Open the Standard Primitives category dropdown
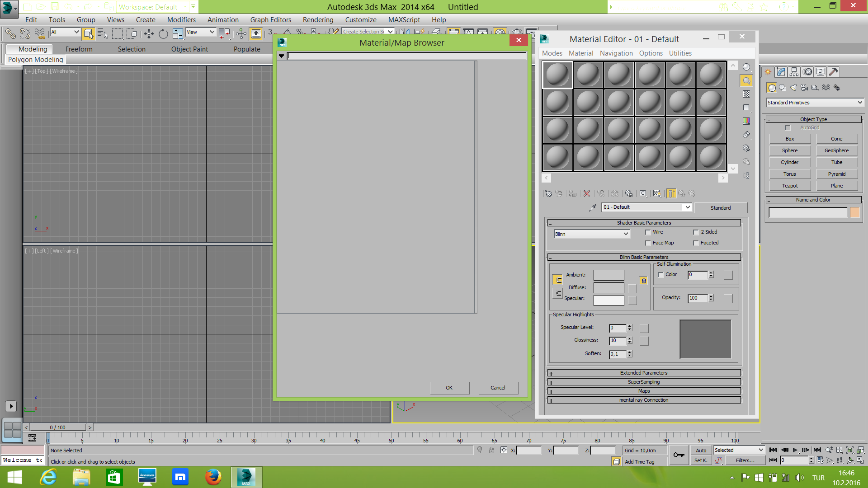Screen dimensions: 868x488 pos(815,103)
